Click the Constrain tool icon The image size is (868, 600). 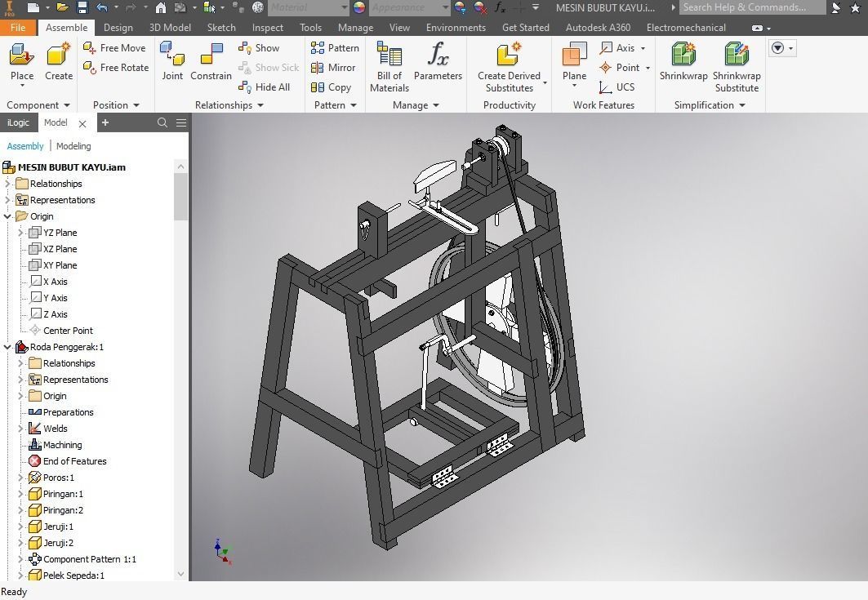tap(211, 54)
